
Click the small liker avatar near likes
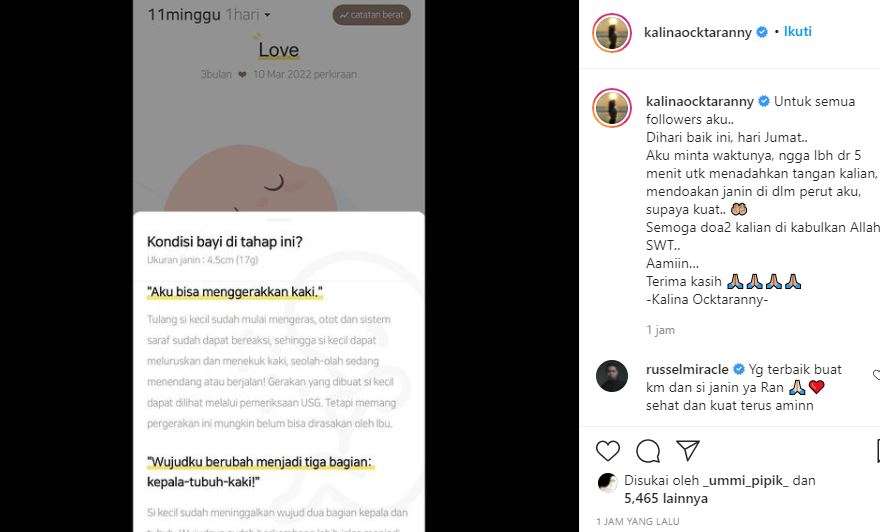pos(607,482)
